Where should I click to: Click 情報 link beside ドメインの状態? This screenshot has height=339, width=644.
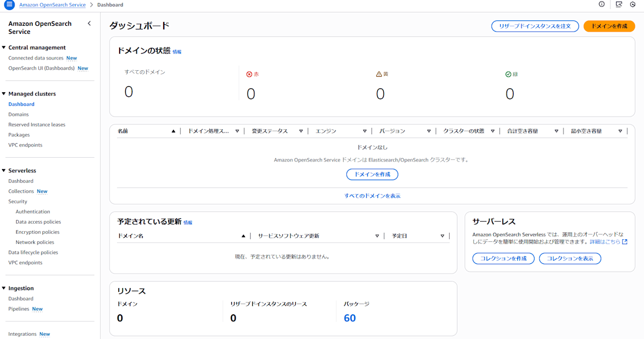pos(177,52)
